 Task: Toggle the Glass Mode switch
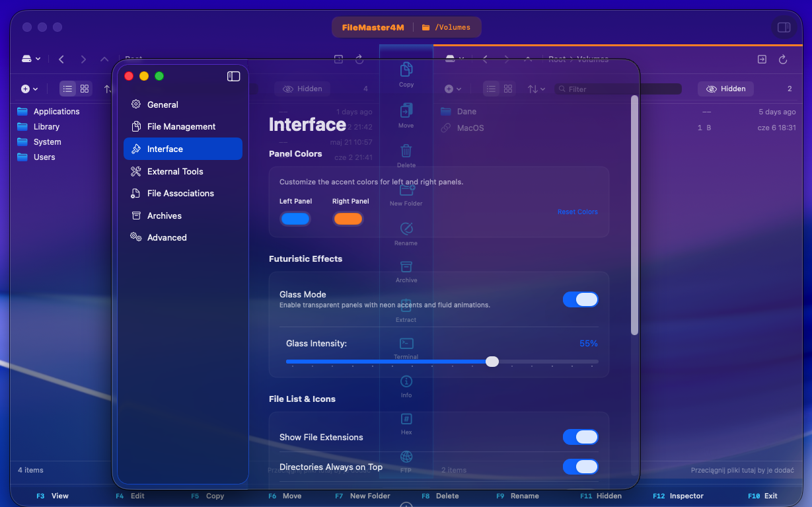580,299
